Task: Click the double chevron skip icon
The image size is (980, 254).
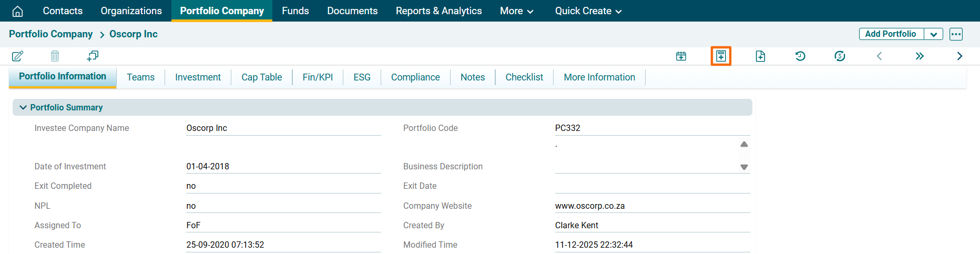Action: pos(919,56)
